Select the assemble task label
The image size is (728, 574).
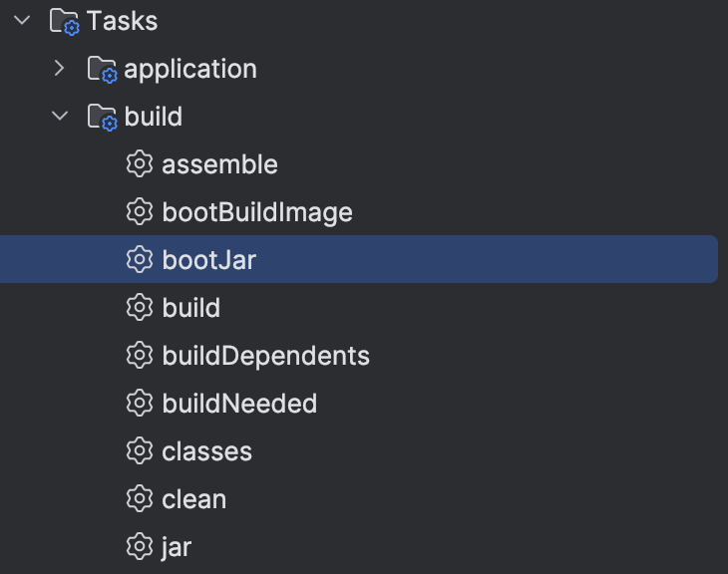tap(219, 164)
